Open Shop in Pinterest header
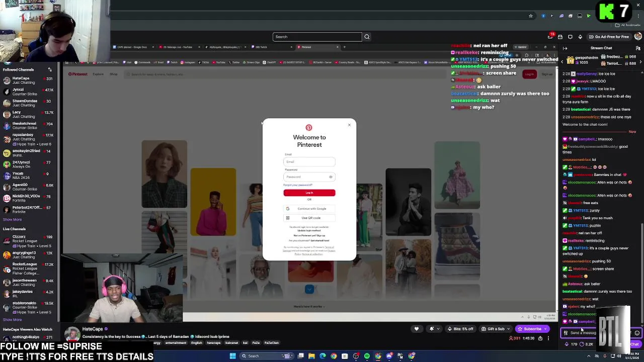Image resolution: width=644 pixels, height=362 pixels. (x=114, y=74)
